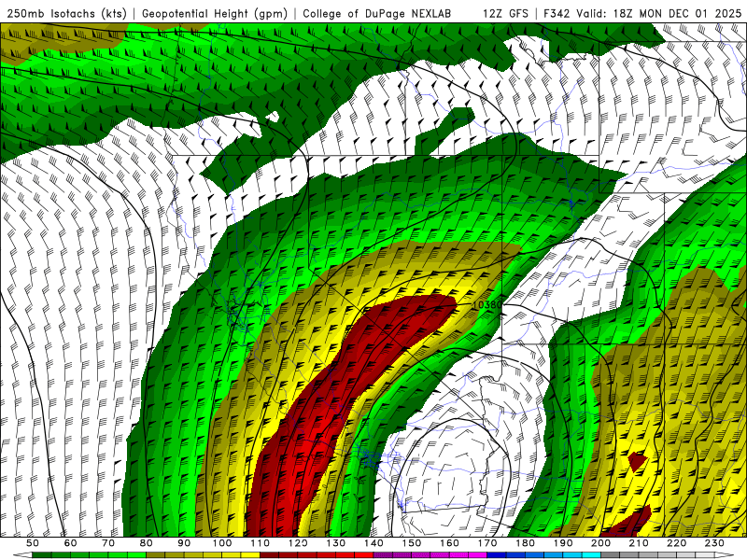This screenshot has width=747, height=560.
Task: Click the '250mb Isotachs (kts)' title text
Action: [67, 13]
